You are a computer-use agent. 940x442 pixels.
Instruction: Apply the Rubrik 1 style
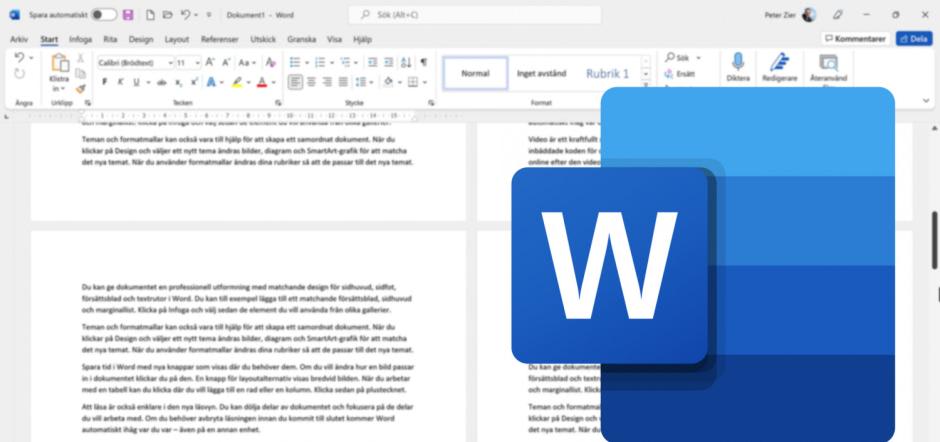[x=607, y=74]
